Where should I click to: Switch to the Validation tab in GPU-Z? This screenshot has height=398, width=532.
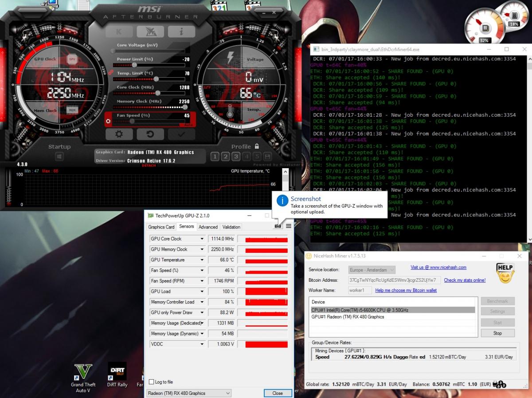231,227
